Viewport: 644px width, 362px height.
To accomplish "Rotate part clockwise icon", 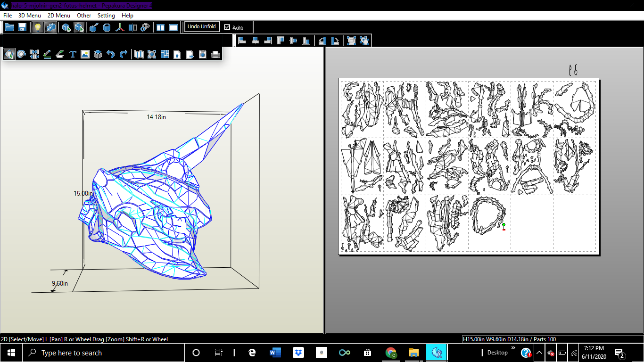I will coord(335,41).
